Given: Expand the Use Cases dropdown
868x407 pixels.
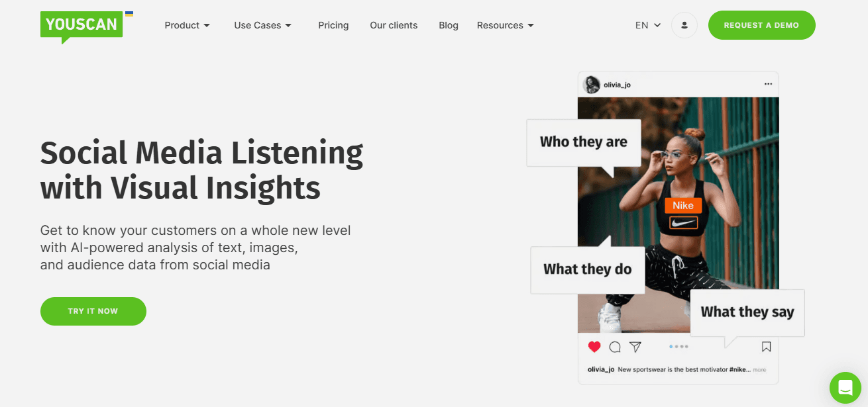Looking at the screenshot, I should coord(262,25).
